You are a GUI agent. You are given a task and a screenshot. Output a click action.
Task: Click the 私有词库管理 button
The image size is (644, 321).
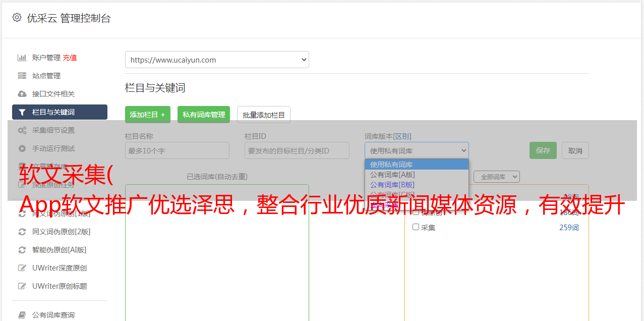[x=204, y=115]
